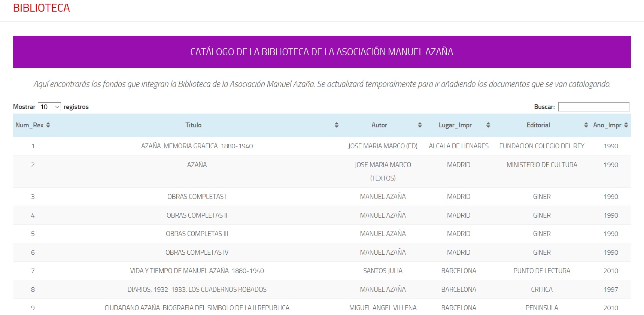Click title VIDA Y TIEMPO DE MANUEL AZAÑA
The image size is (644, 315).
pyautogui.click(x=197, y=271)
